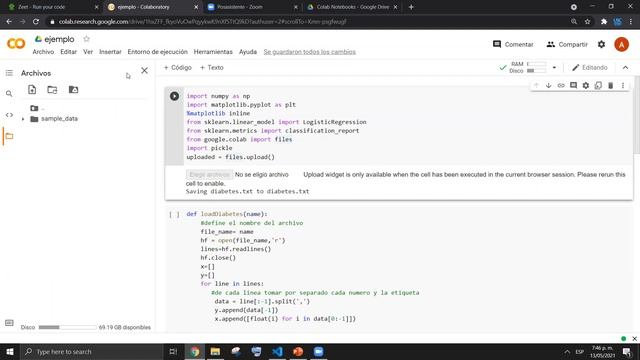Open a new browser tab

pos(411,7)
